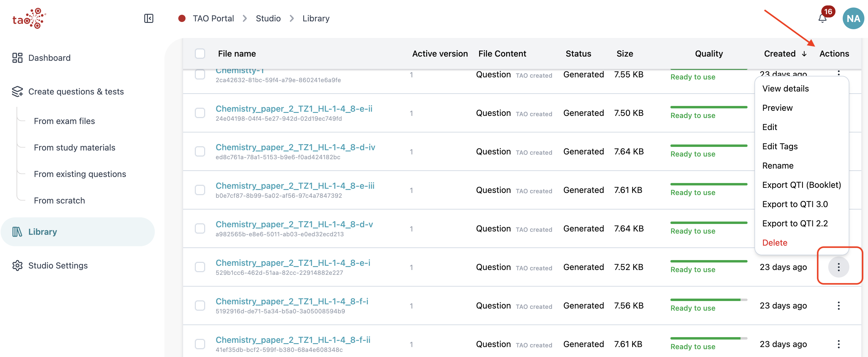Screen dimensions: 868x357
Task: Open From exam files sidebar item
Action: point(64,121)
